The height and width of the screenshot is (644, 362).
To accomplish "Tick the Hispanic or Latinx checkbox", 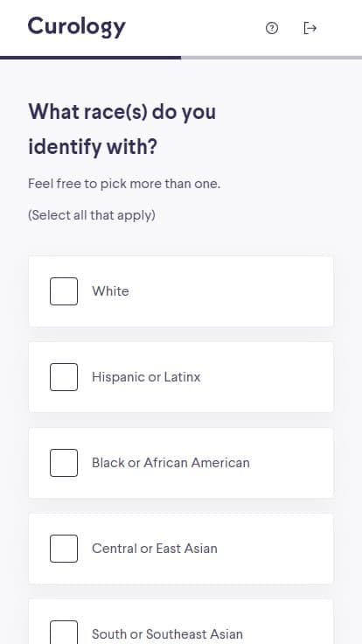I will click(64, 377).
